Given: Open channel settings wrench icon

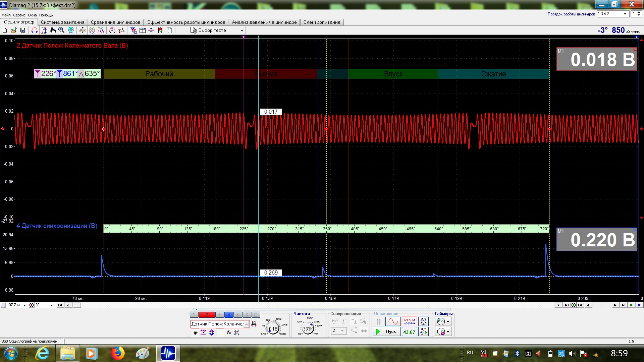Looking at the screenshot, I should tap(237, 333).
